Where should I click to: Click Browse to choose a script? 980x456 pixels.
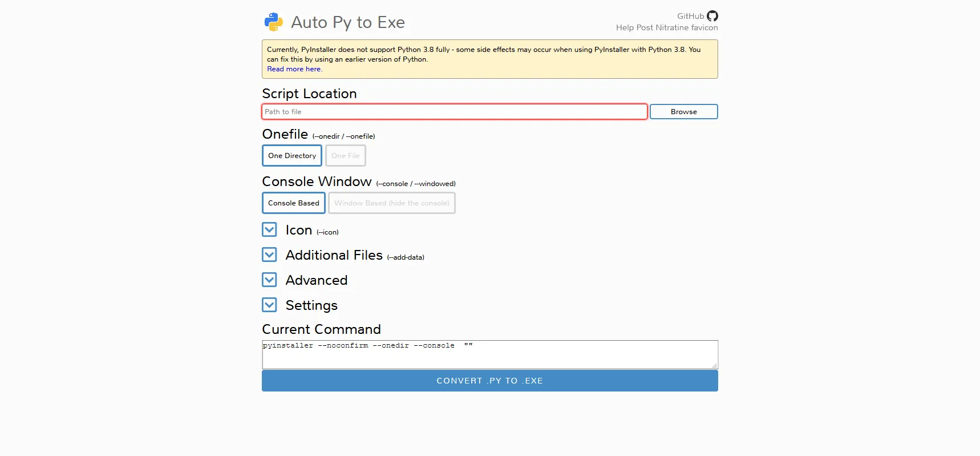[684, 112]
